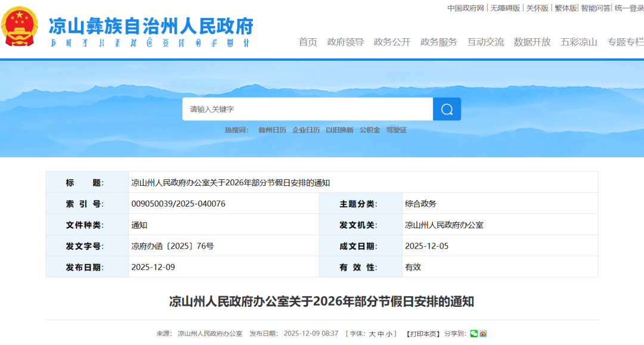Select index number 009050039/2025-040076

coord(178,204)
